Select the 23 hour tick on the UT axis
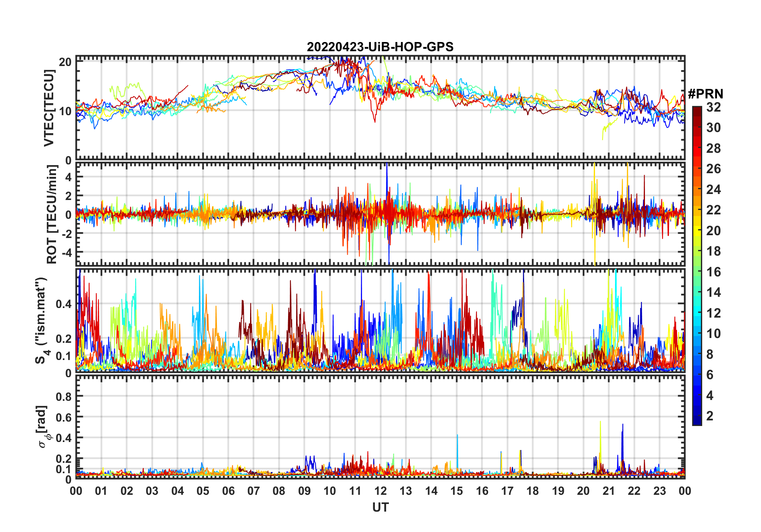761x532 pixels. pyautogui.click(x=659, y=491)
